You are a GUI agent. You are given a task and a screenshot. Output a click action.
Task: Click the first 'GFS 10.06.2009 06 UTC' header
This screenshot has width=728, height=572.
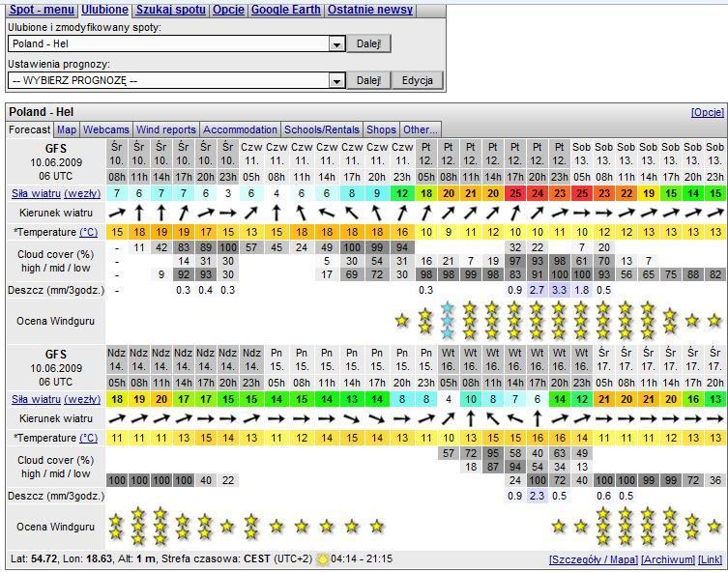pyautogui.click(x=56, y=162)
